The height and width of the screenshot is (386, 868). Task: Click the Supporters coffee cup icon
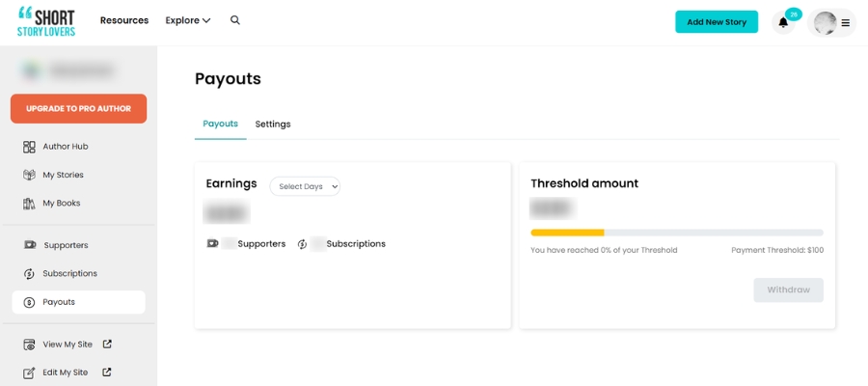pyautogui.click(x=30, y=245)
